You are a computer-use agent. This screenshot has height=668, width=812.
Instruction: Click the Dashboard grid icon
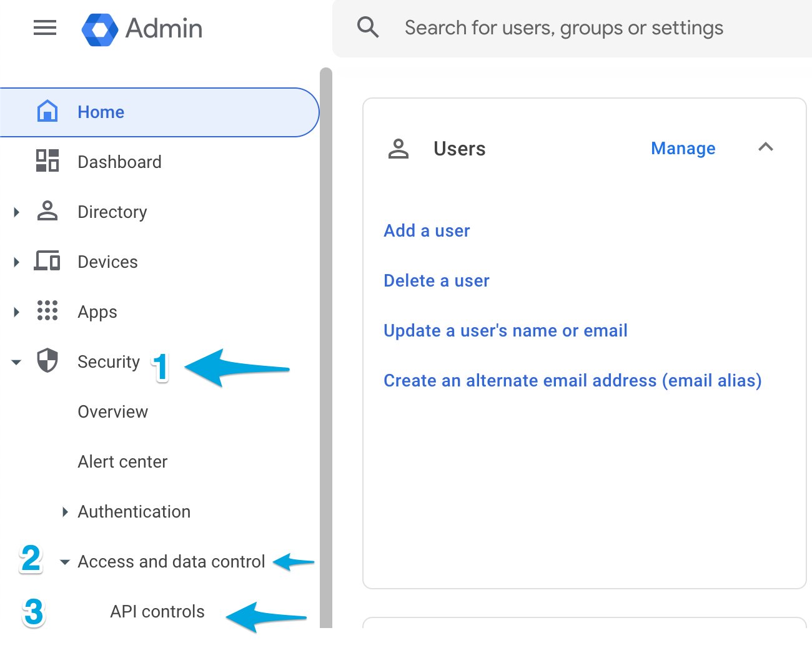coord(47,160)
